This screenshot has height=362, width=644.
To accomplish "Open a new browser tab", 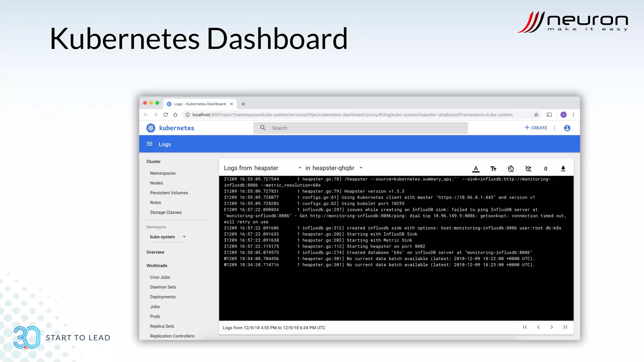I will coord(243,104).
